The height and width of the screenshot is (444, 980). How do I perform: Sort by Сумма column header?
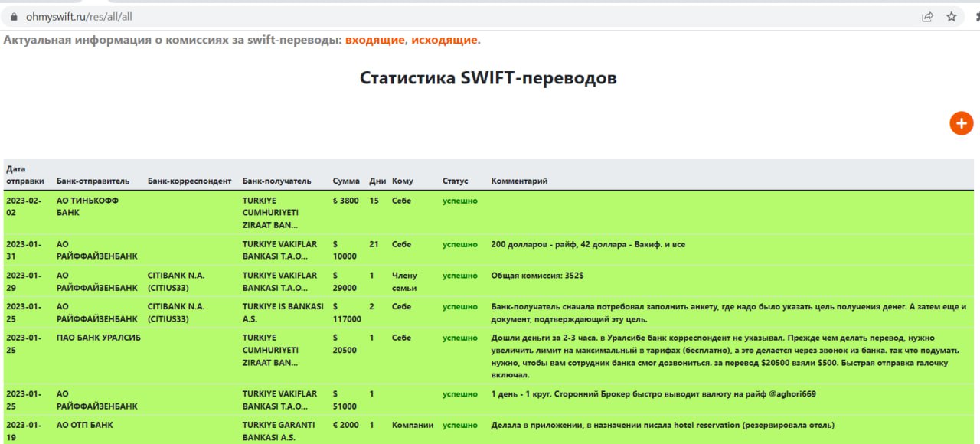point(346,181)
